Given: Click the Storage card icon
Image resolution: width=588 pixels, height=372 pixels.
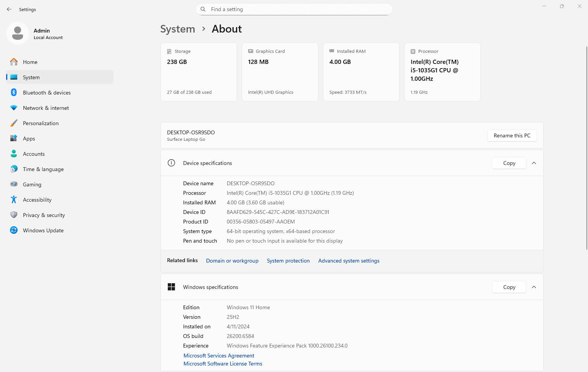Looking at the screenshot, I should click(169, 51).
